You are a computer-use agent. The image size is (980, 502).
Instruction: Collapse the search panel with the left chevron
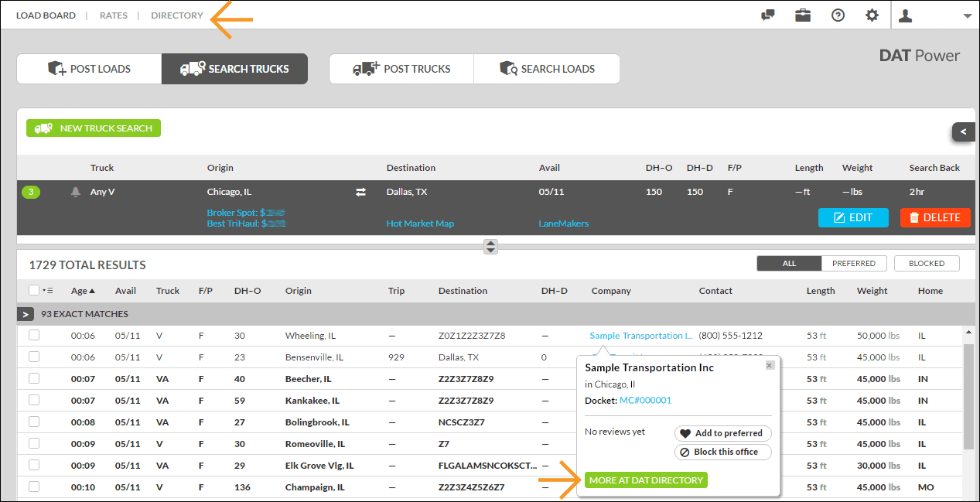pyautogui.click(x=964, y=131)
